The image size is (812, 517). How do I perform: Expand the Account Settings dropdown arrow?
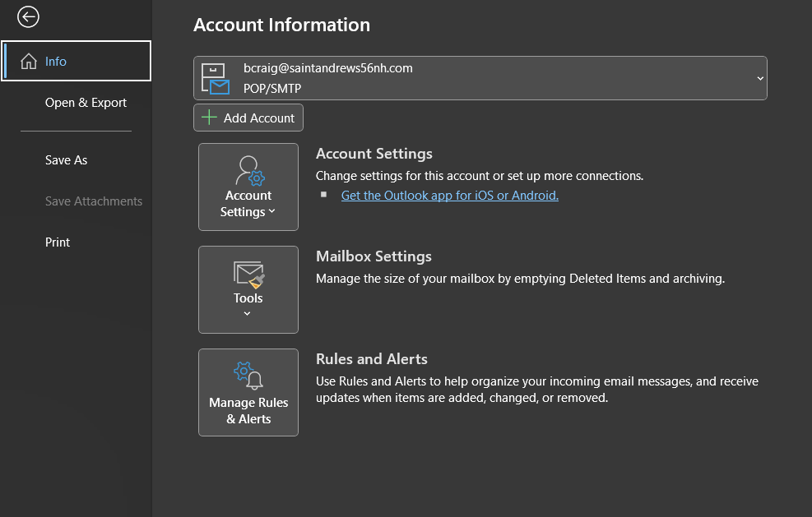click(271, 212)
